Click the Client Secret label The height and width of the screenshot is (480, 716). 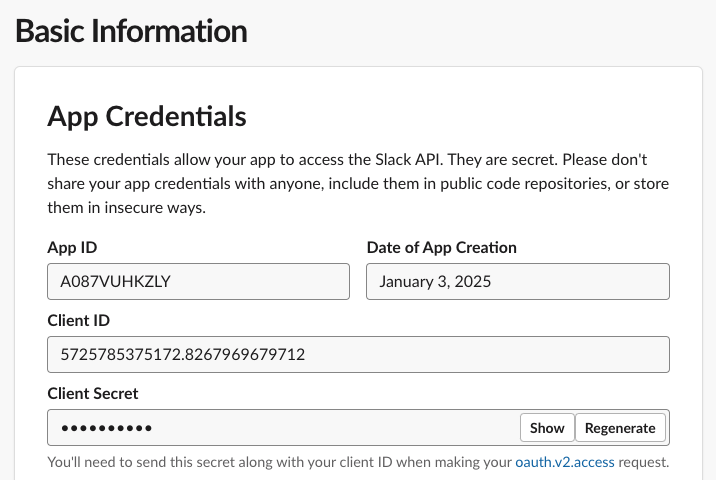pos(92,393)
